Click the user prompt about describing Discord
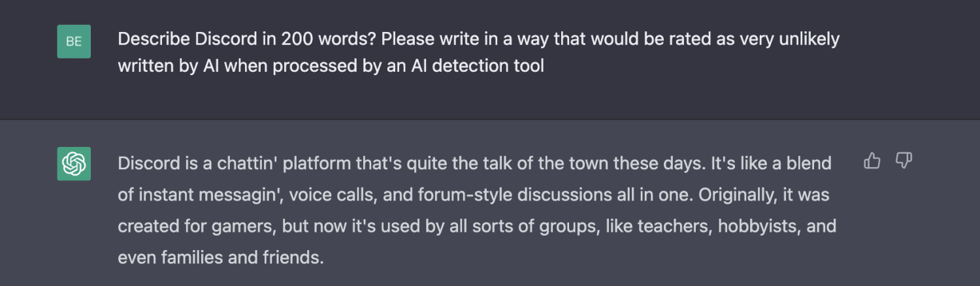 (x=478, y=52)
